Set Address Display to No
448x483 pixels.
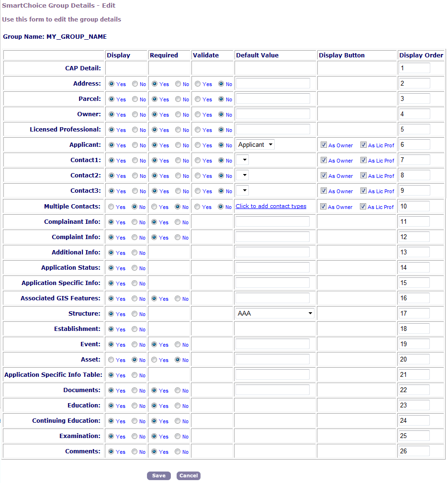pos(135,84)
